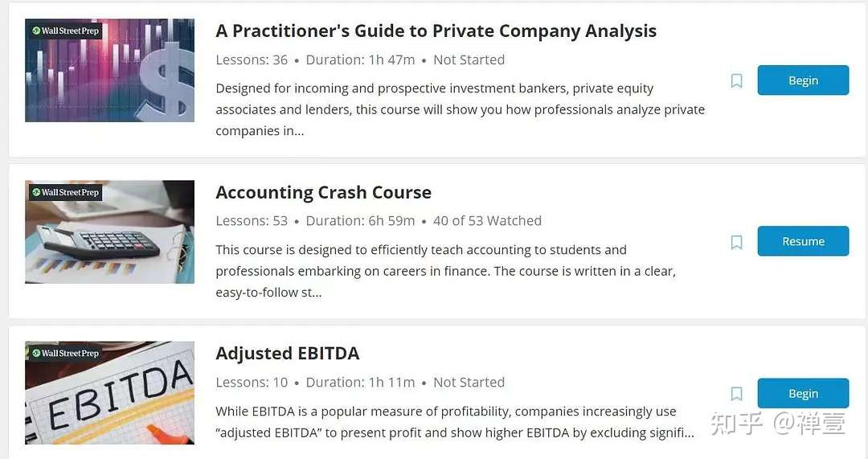The width and height of the screenshot is (868, 459).
Task: Click the 40 of 53 Watched progress text
Action: tap(487, 220)
